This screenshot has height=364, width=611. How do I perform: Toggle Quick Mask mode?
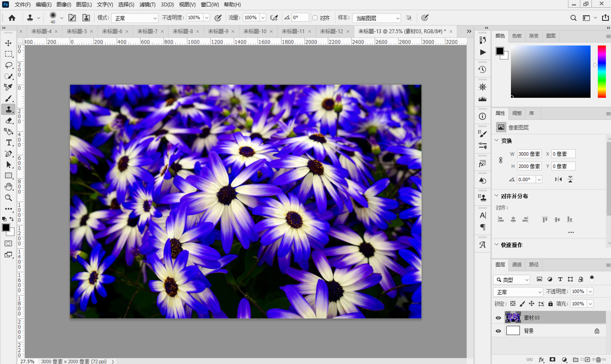pos(9,244)
